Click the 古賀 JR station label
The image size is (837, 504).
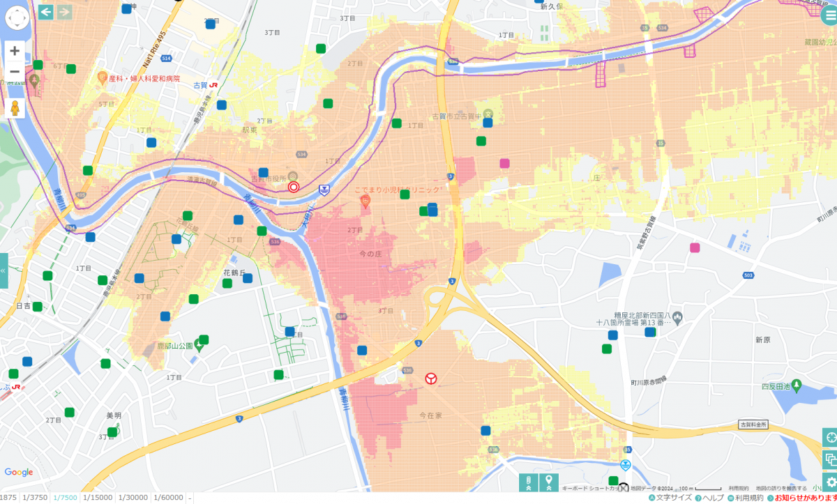pos(206,85)
